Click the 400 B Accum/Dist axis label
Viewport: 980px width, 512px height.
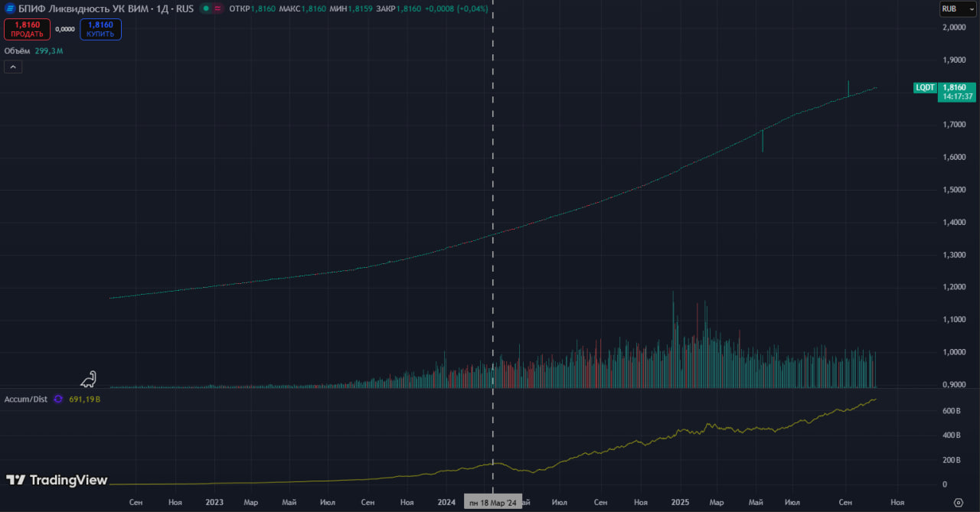950,435
